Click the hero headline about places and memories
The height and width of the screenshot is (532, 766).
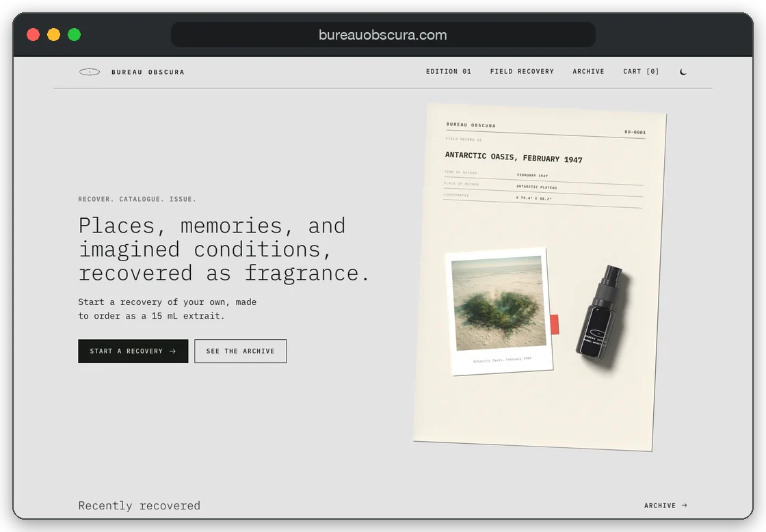click(x=224, y=249)
